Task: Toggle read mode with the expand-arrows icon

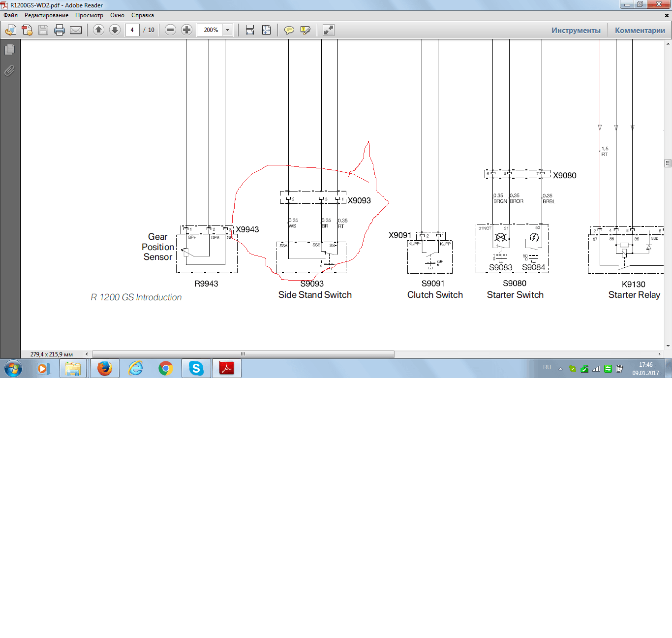Action: point(328,30)
